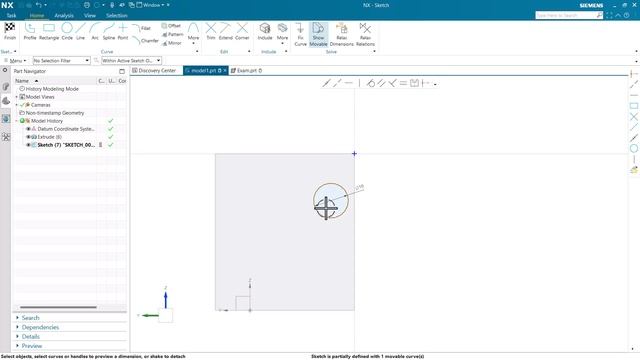The height and width of the screenshot is (360, 640).
Task: Select History Modeling Mode row
Action: 52,89
